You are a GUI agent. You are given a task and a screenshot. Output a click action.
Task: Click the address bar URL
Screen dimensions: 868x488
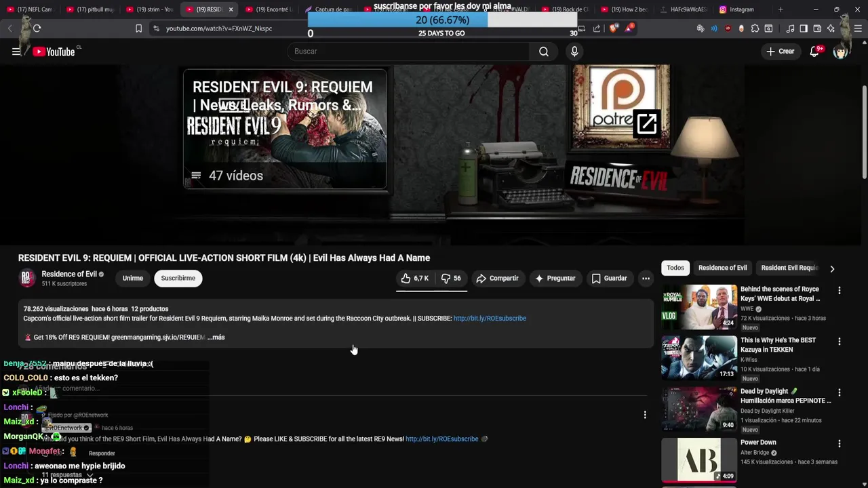219,28
